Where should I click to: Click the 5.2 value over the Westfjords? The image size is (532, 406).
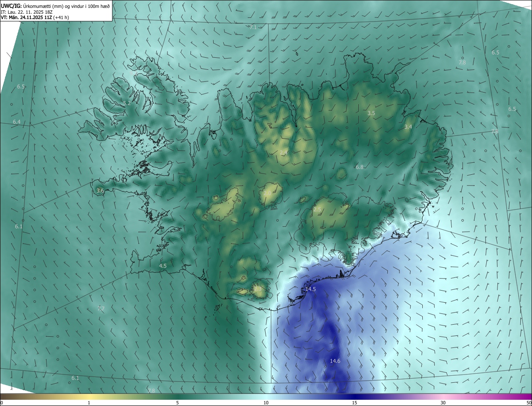point(127,103)
